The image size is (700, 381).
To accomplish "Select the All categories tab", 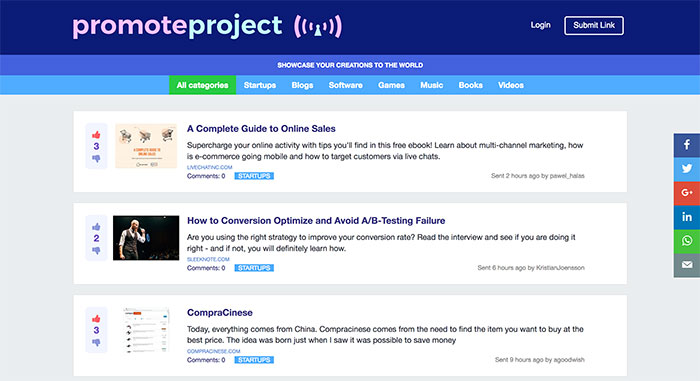I will pos(202,85).
